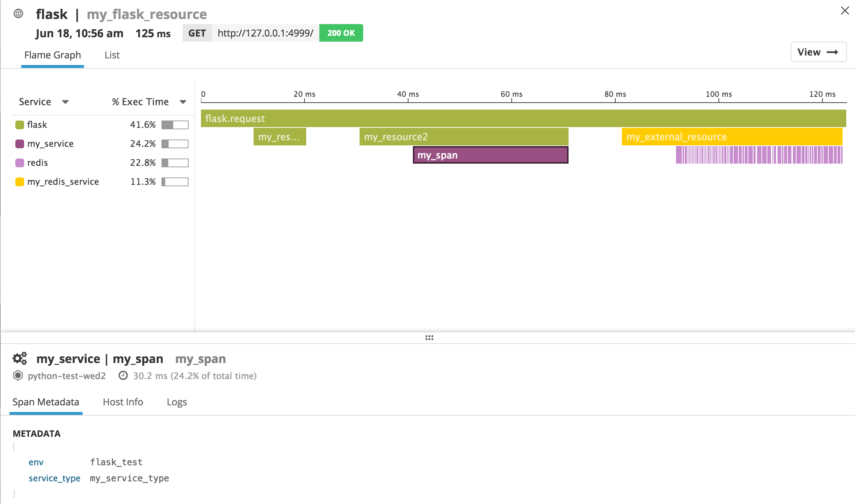
Task: Click the hexagon host icon near python-test-wed2
Action: [18, 375]
